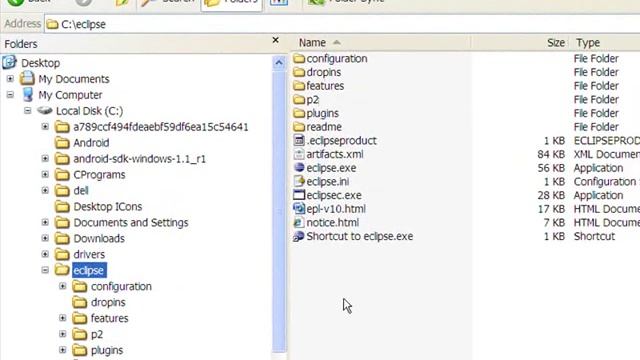Select 'Documents and Settings' label in tree
The height and width of the screenshot is (360, 640).
coord(131,222)
